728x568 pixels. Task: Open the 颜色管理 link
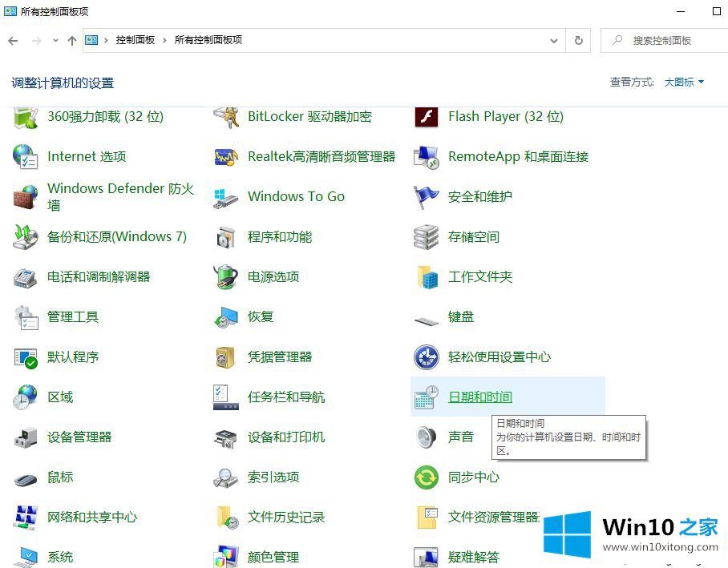click(x=273, y=557)
